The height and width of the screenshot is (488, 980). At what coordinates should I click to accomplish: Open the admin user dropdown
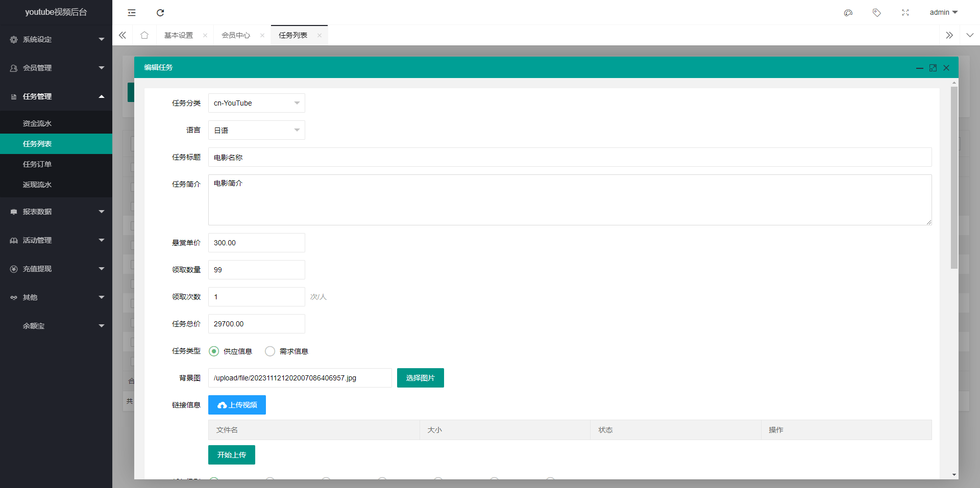coord(943,13)
